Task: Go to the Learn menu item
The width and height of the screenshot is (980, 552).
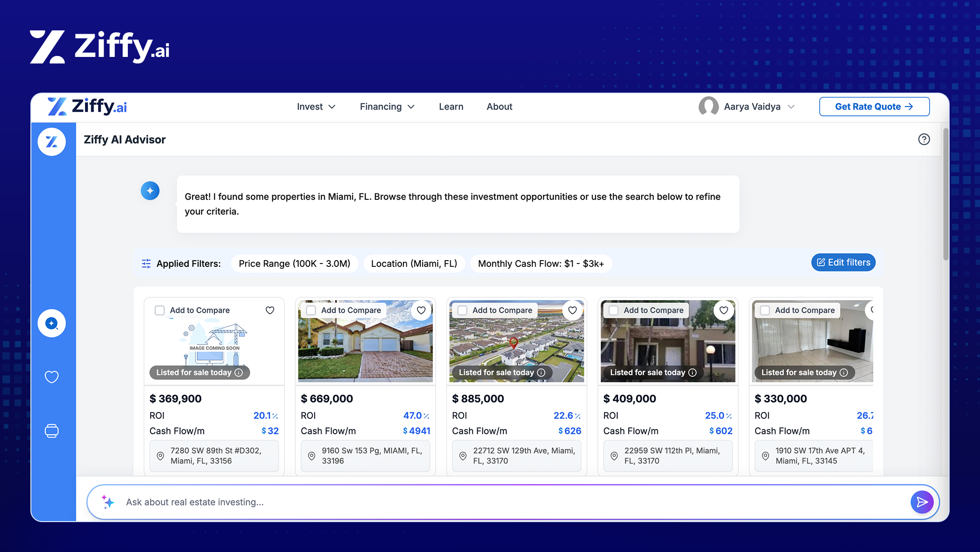Action: pos(451,107)
